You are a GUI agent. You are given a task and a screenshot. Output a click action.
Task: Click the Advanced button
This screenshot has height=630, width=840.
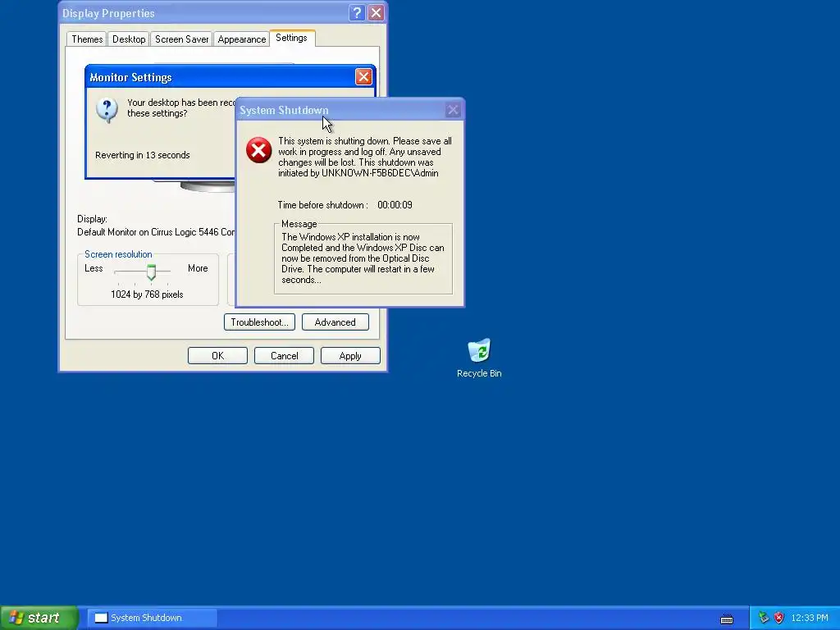coord(336,322)
